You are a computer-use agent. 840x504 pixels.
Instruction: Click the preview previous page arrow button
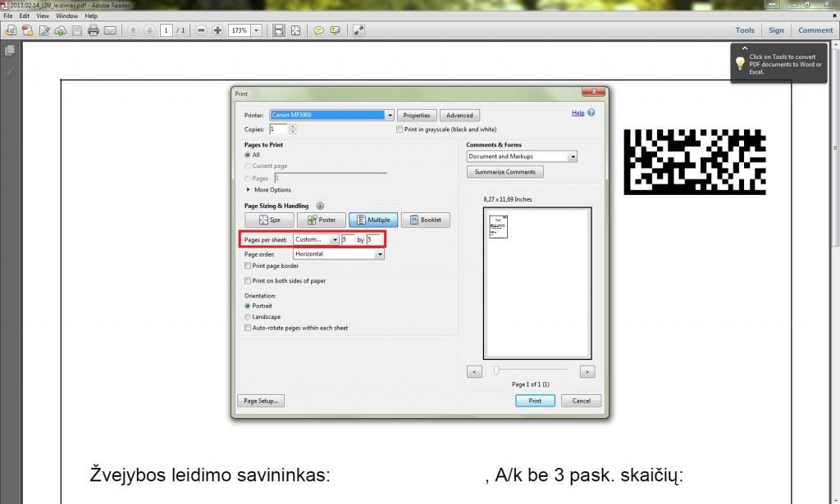(x=474, y=371)
